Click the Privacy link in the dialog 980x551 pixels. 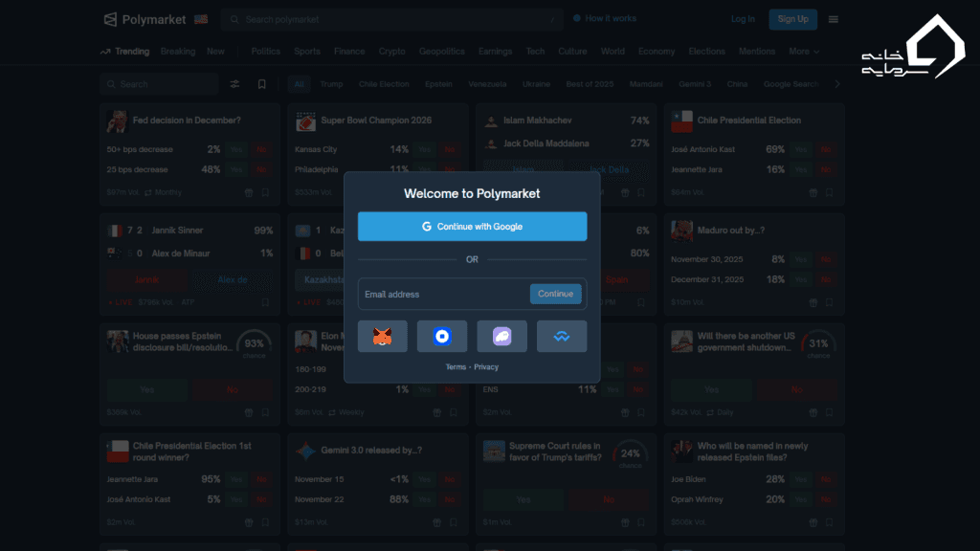(486, 367)
